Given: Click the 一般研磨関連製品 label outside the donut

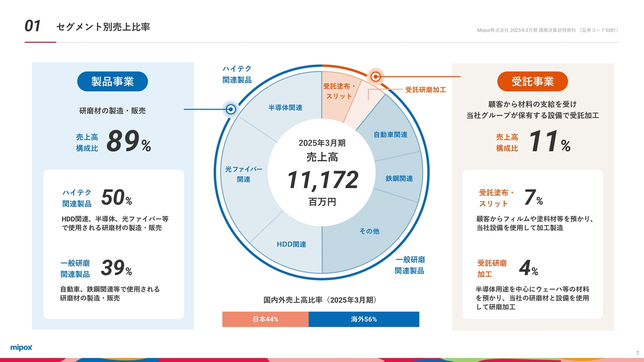Looking at the screenshot, I should point(410,265).
